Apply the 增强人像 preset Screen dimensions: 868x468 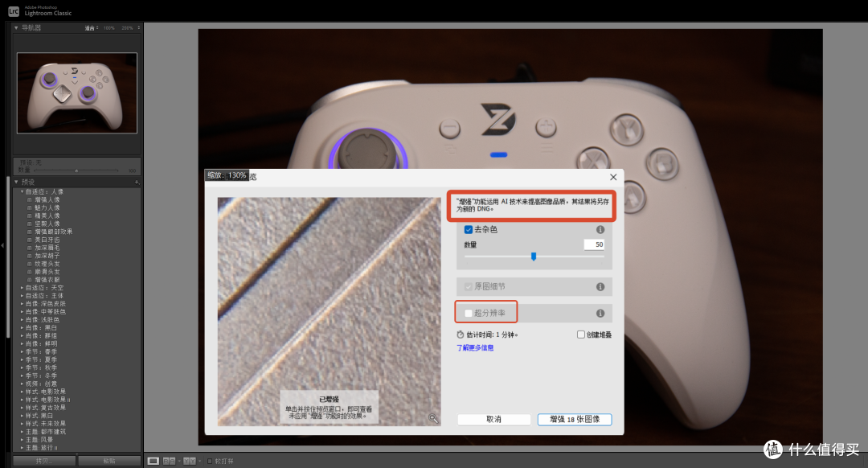tap(47, 200)
